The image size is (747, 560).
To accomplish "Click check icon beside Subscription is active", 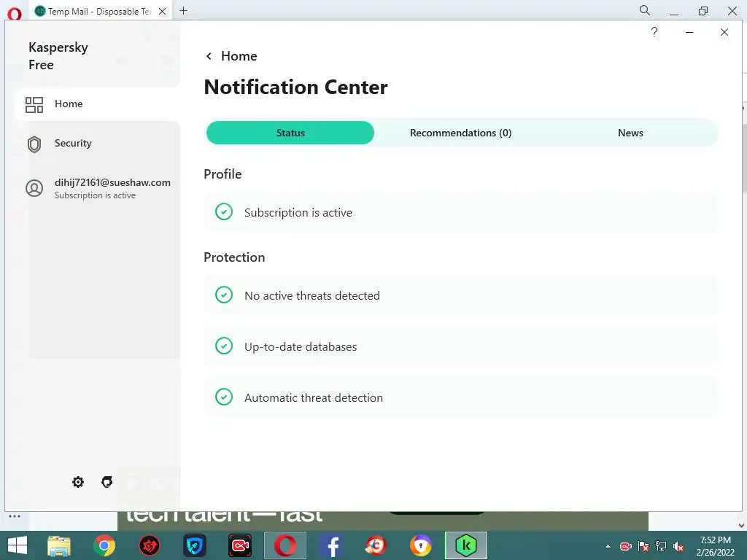I will (x=224, y=212).
